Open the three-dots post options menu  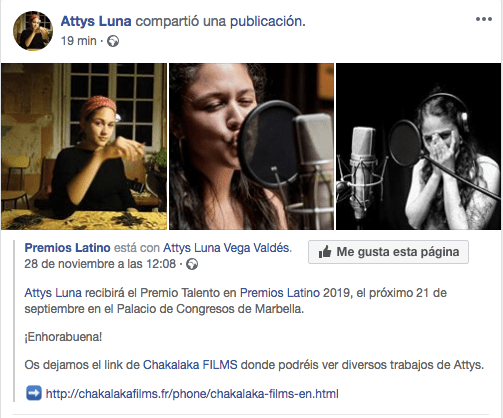point(484,19)
